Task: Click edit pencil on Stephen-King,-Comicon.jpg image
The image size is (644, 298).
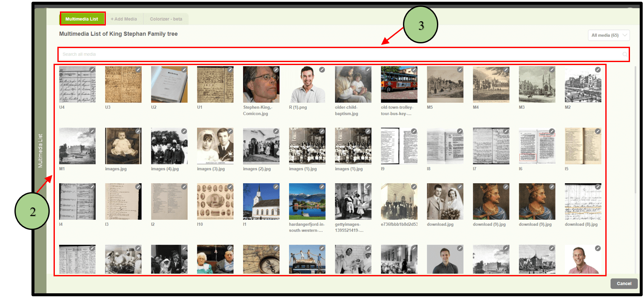Action: click(x=276, y=70)
